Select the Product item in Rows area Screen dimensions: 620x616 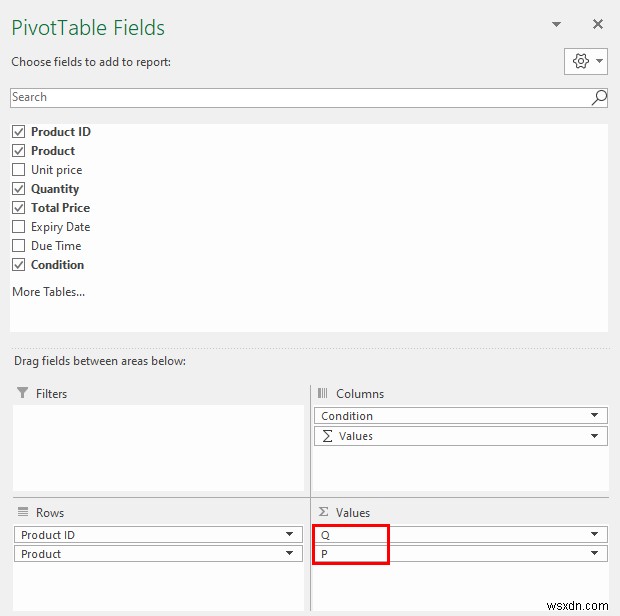pos(158,554)
